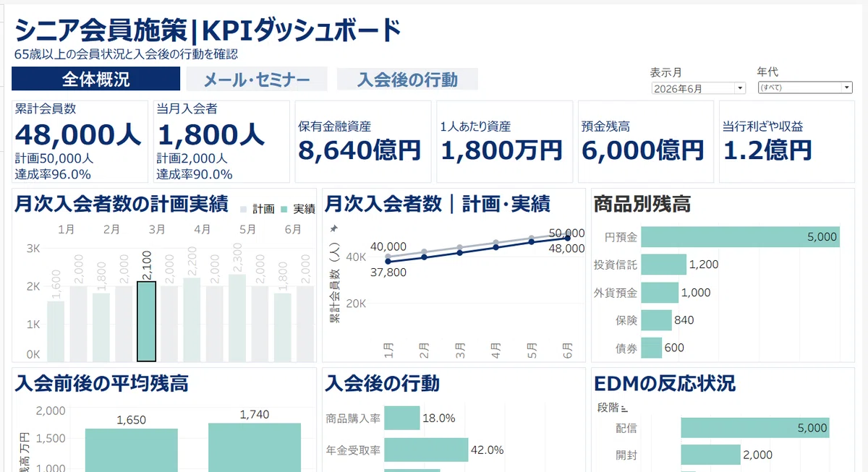Select the 8,640億円 financial assets value
The image size is (868, 472).
point(359,150)
